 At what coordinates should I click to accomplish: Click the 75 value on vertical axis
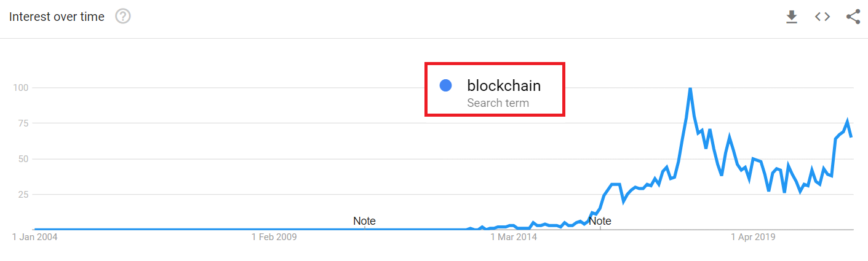[25, 123]
